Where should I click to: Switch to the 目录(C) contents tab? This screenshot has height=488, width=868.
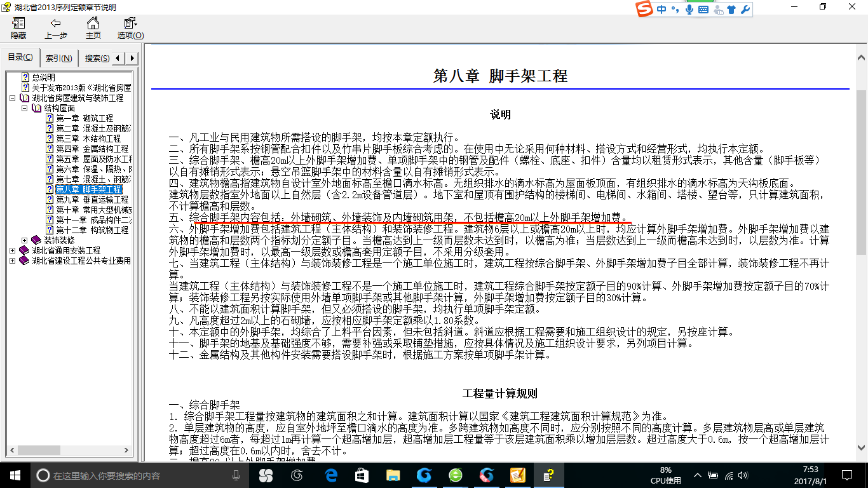click(x=20, y=58)
